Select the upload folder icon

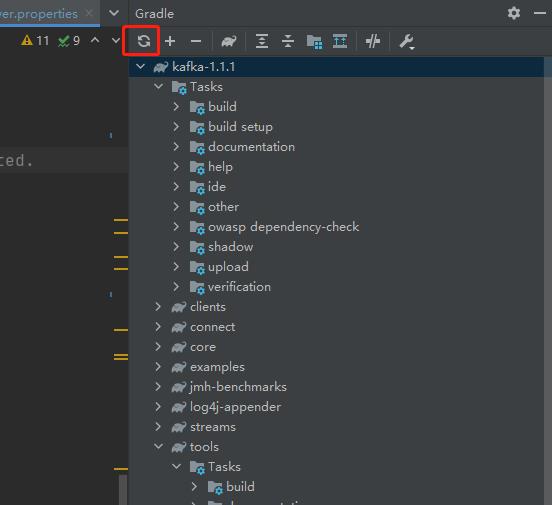(197, 267)
